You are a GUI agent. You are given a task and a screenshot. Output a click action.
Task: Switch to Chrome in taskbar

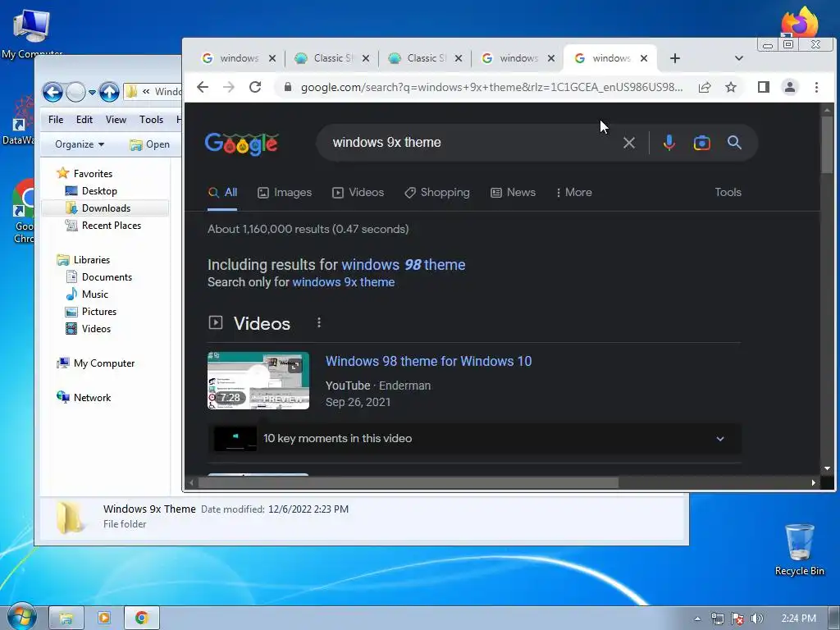141,619
